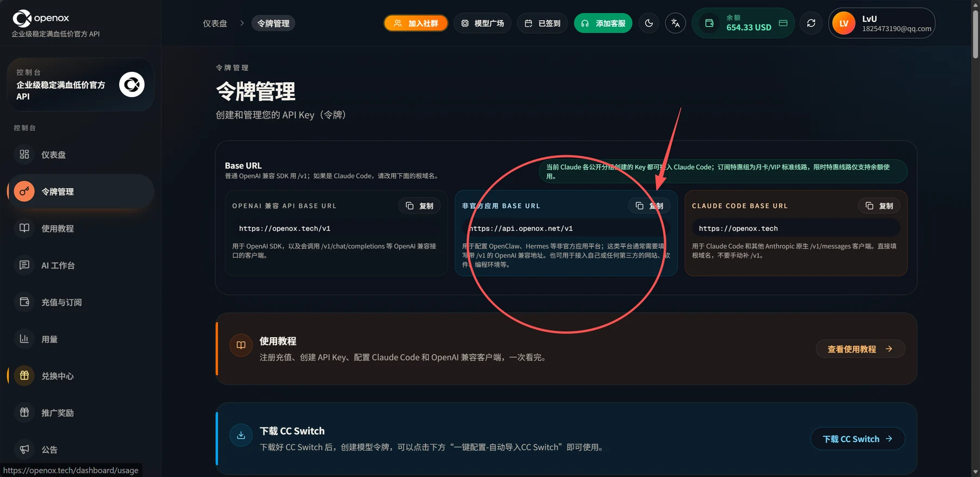Click the 已签到 check-in button

click(542, 23)
